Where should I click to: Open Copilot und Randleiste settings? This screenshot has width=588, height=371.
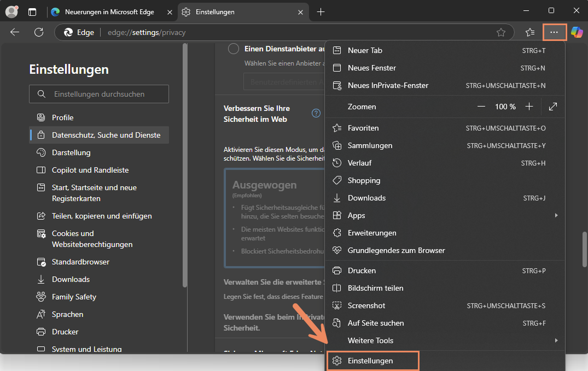[99, 170]
